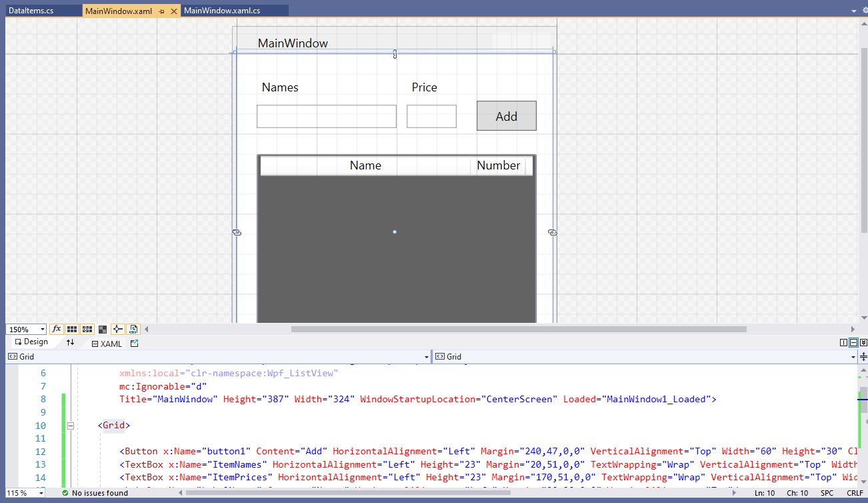This screenshot has height=503, width=868.
Task: Click the CRLF line ending indicator
Action: 855,493
